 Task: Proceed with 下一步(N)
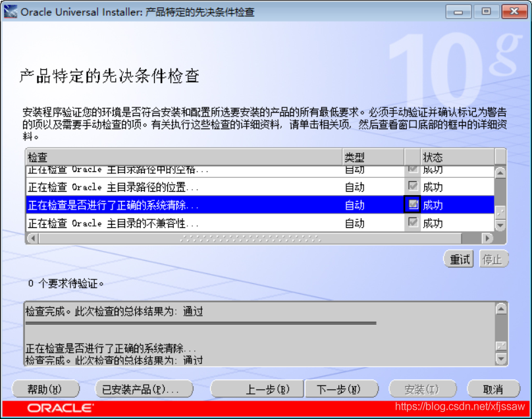pos(341,389)
